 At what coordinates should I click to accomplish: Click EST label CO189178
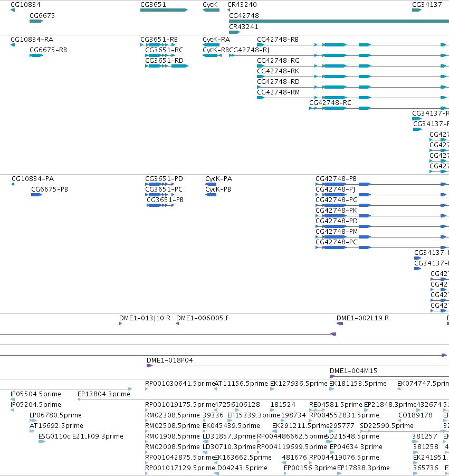click(415, 415)
